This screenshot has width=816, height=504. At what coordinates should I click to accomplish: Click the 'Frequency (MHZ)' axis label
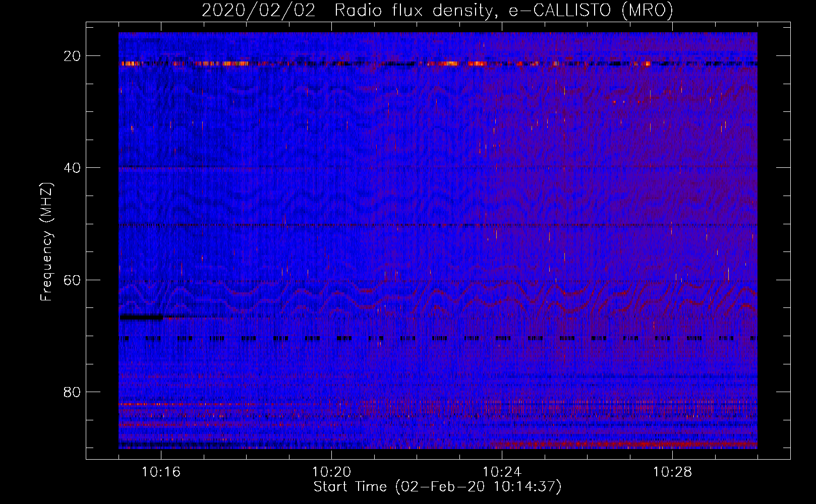pyautogui.click(x=46, y=242)
